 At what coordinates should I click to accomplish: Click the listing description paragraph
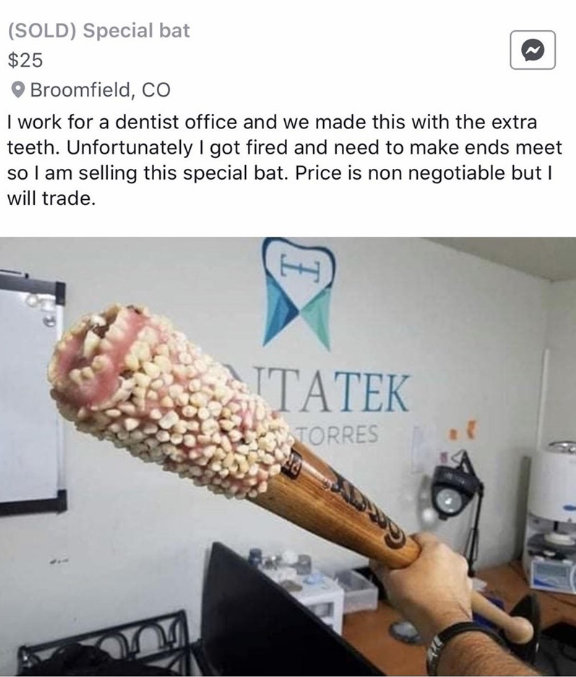coord(285,160)
